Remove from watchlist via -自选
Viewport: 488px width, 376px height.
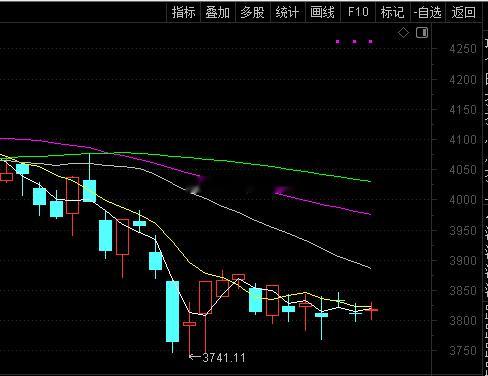428,13
